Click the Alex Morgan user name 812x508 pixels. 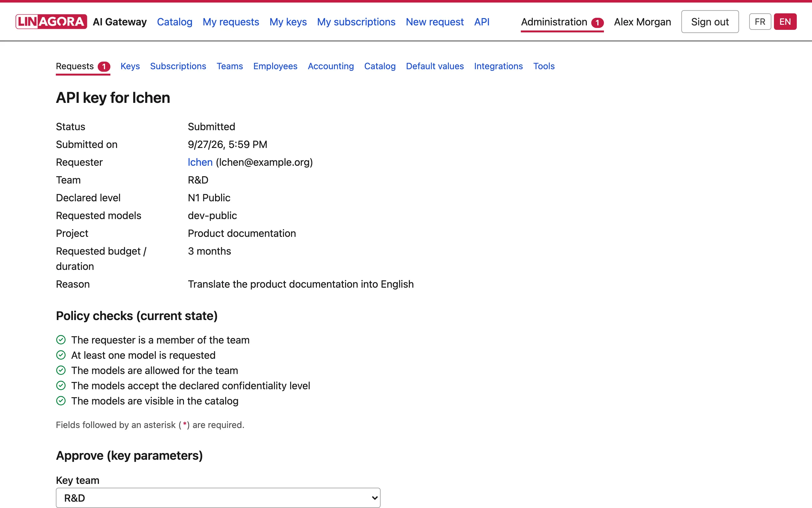pos(643,22)
